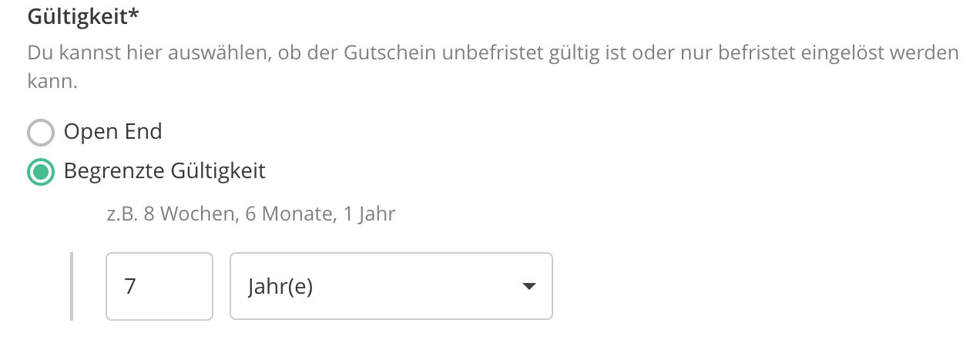Click the 6 Monate example in the hint
Viewport: 980px width, 347px height.
(x=289, y=214)
